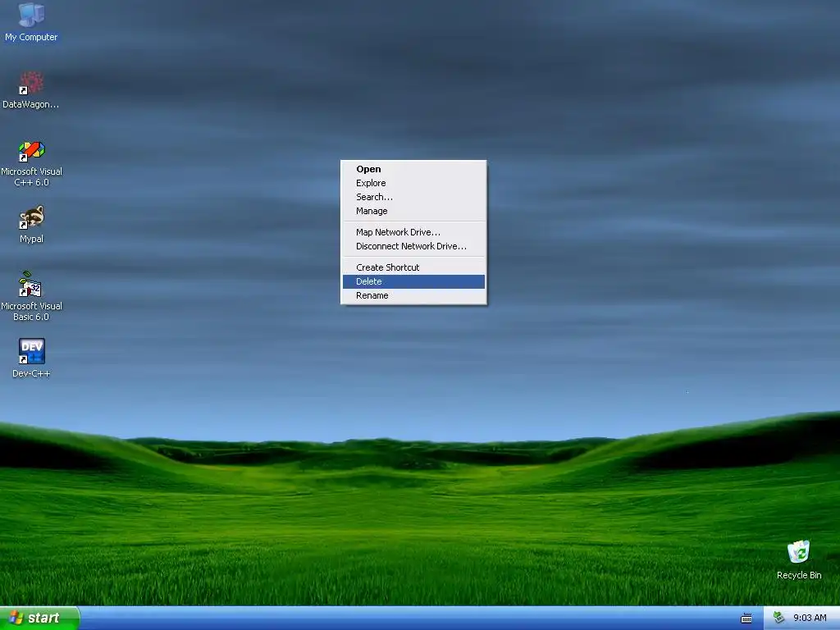Choose Open from the context menu

pyautogui.click(x=413, y=169)
